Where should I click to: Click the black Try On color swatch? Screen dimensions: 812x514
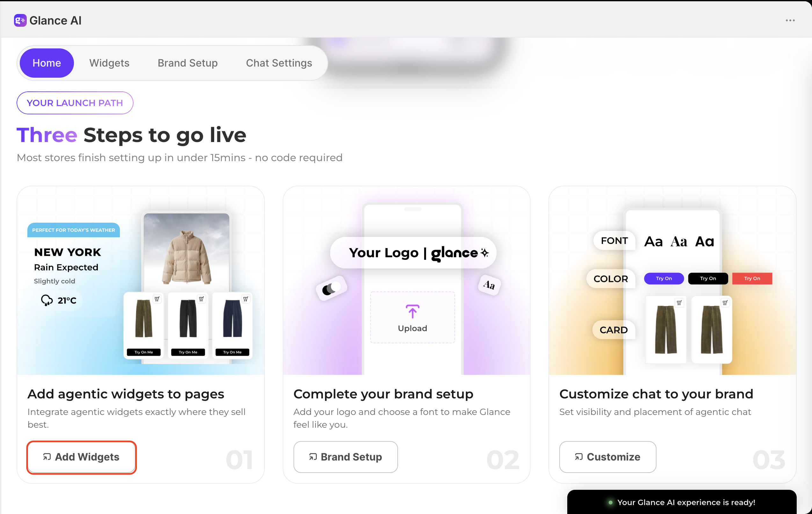click(x=708, y=278)
